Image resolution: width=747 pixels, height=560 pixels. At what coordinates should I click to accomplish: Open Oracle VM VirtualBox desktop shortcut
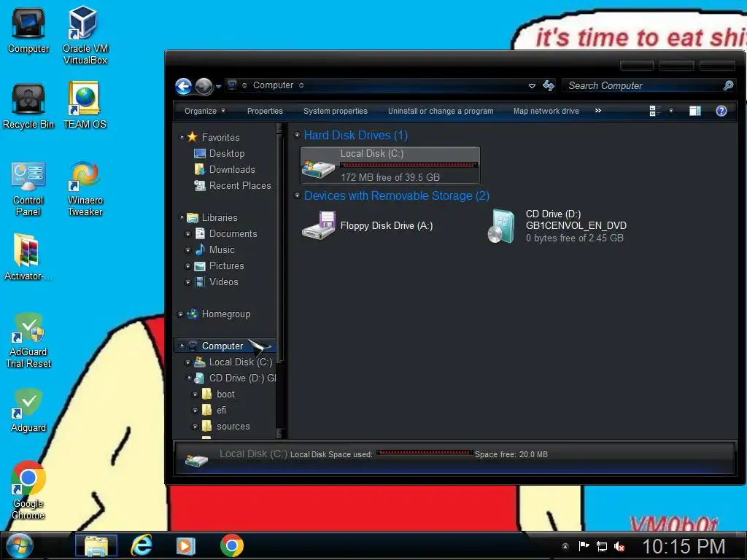85,35
